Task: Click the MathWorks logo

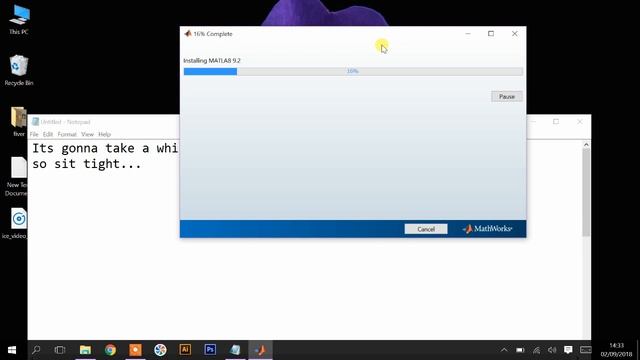Action: pyautogui.click(x=487, y=229)
